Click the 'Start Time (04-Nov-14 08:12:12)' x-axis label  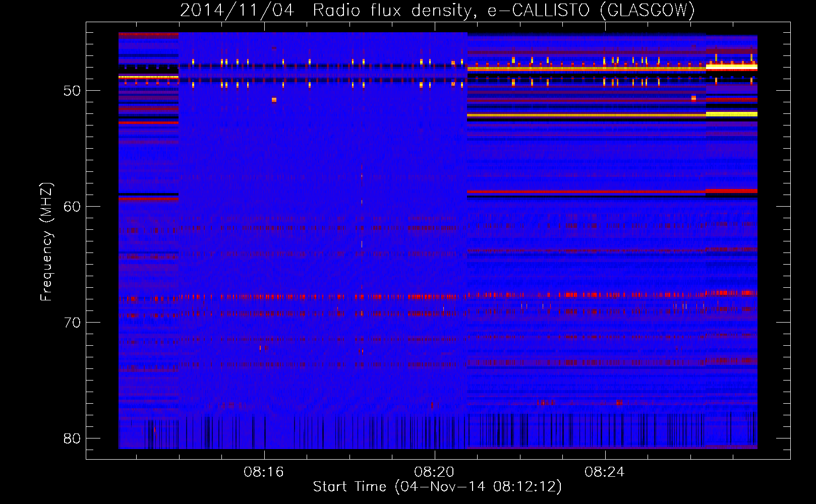pos(437,487)
